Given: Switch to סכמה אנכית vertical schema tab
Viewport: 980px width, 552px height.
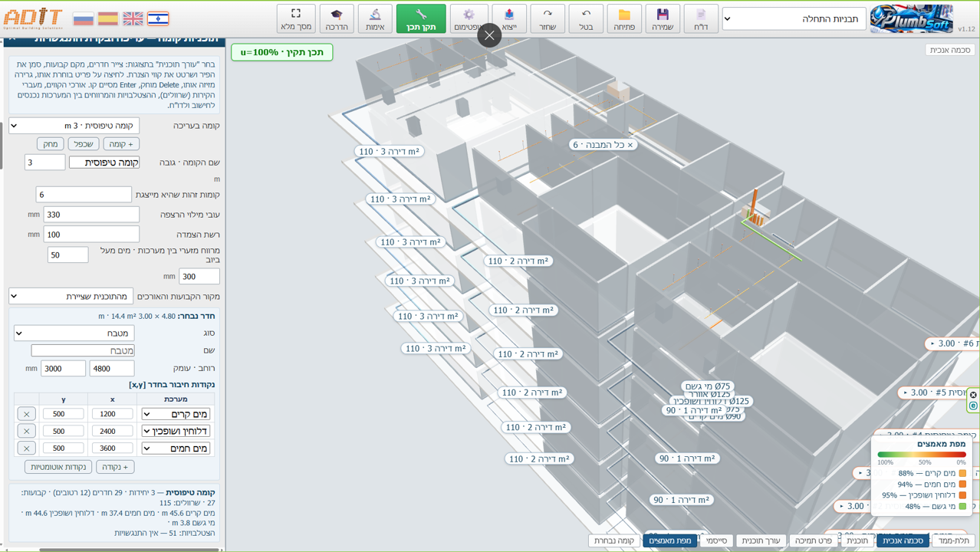Looking at the screenshot, I should pyautogui.click(x=903, y=540).
